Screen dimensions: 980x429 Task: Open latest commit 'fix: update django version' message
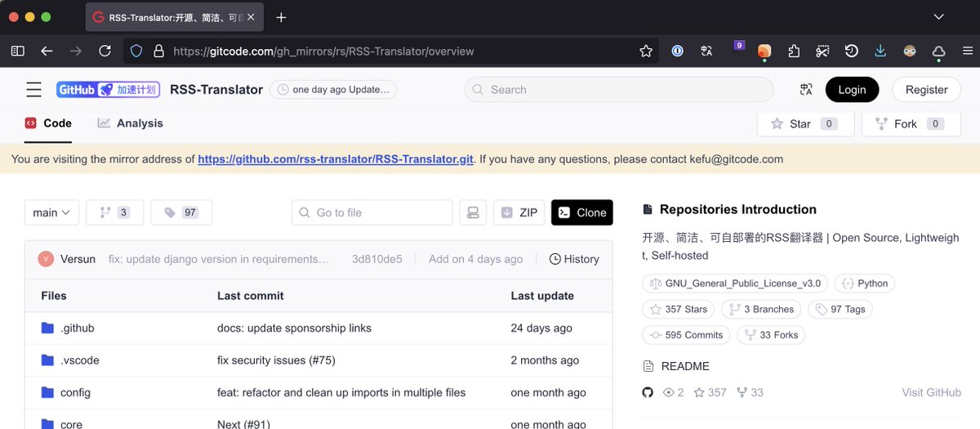[219, 259]
